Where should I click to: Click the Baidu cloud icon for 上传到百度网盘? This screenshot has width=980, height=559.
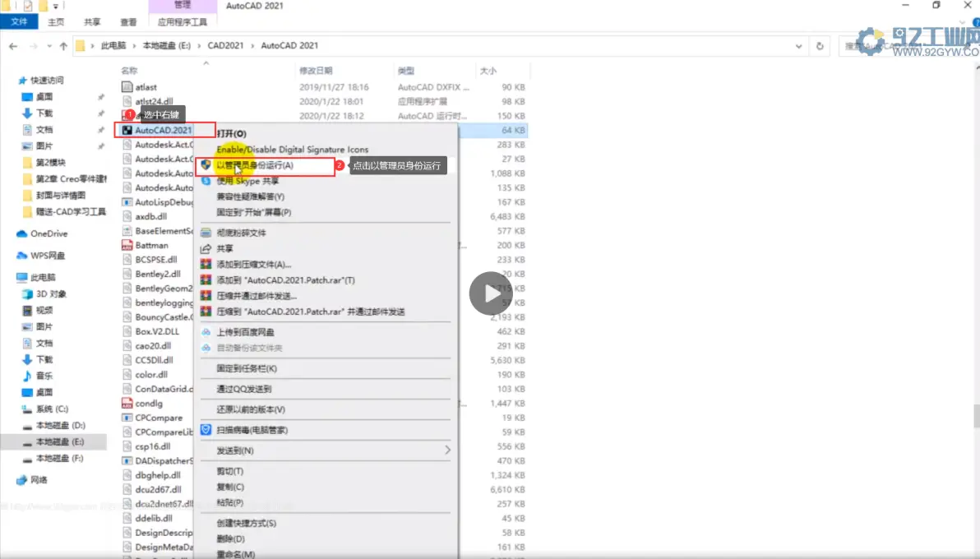tap(206, 332)
